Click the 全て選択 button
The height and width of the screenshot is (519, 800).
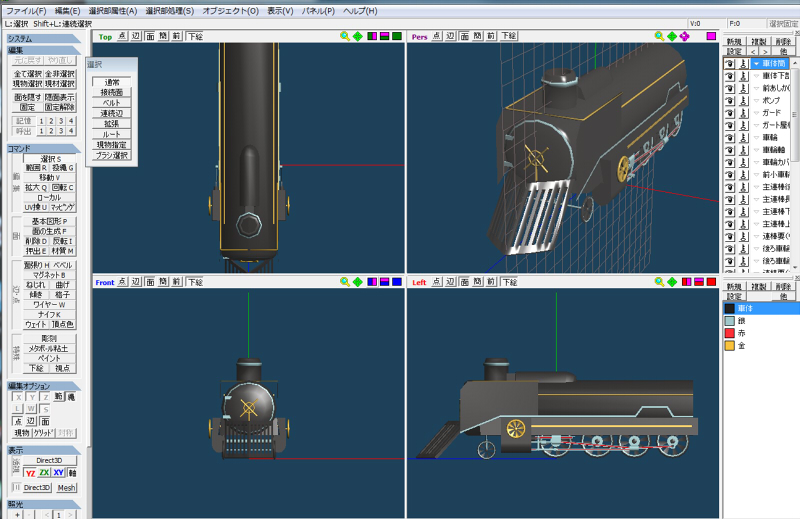28,74
